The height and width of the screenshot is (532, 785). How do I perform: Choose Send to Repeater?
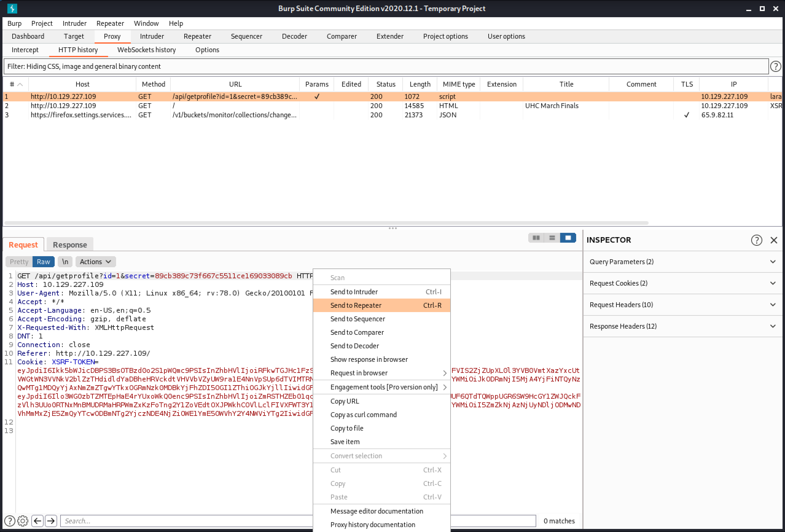pos(382,305)
